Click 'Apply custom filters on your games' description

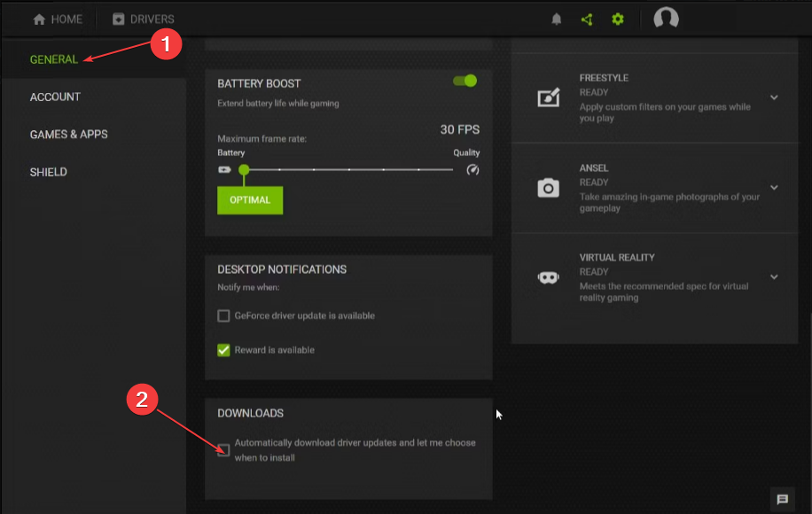pos(665,113)
